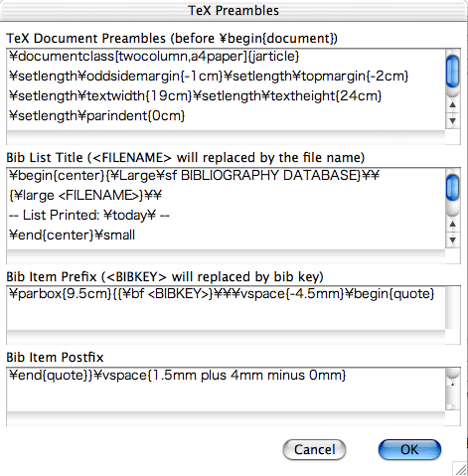Click the down arrow of the Bib List Title scrollbar
The image size is (468, 476).
click(x=452, y=239)
